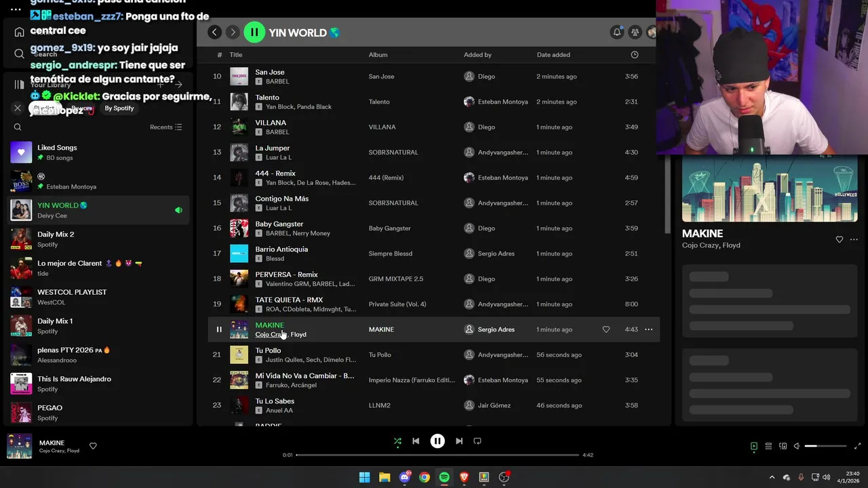Select San Jose track by BARBEL
The image size is (868, 488).
point(433,77)
